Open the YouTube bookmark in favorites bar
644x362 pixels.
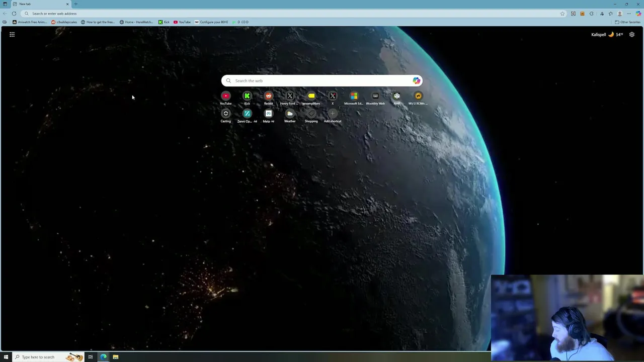pos(182,22)
